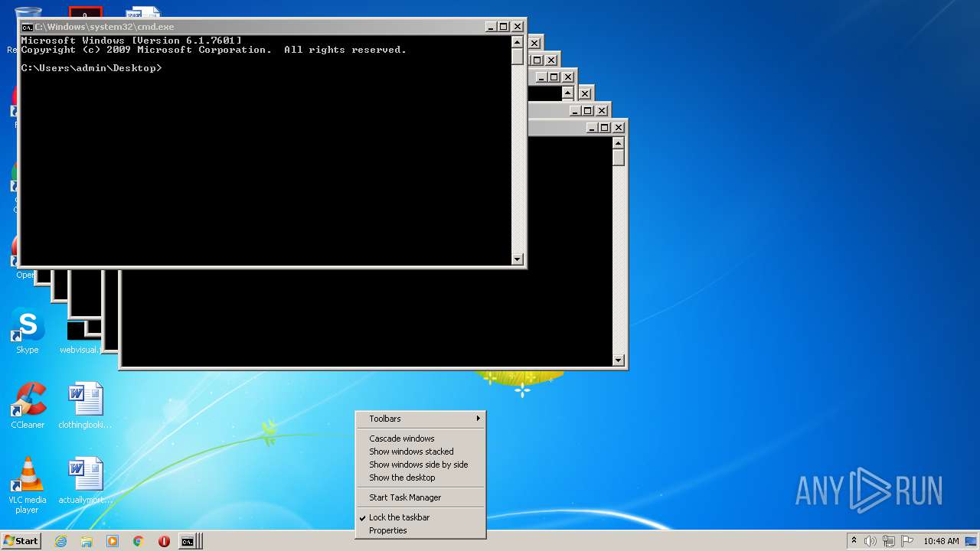Click scroll-up arrow in front cmd window

518,42
